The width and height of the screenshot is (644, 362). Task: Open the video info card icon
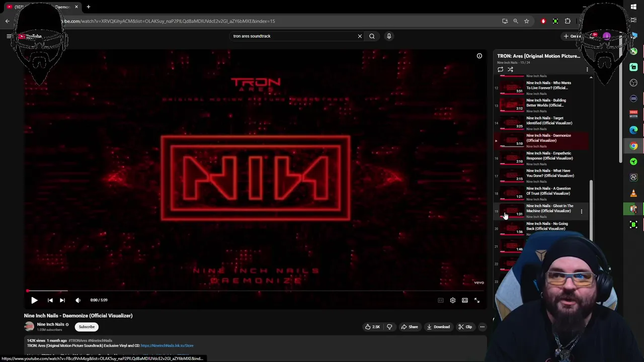pos(479,56)
